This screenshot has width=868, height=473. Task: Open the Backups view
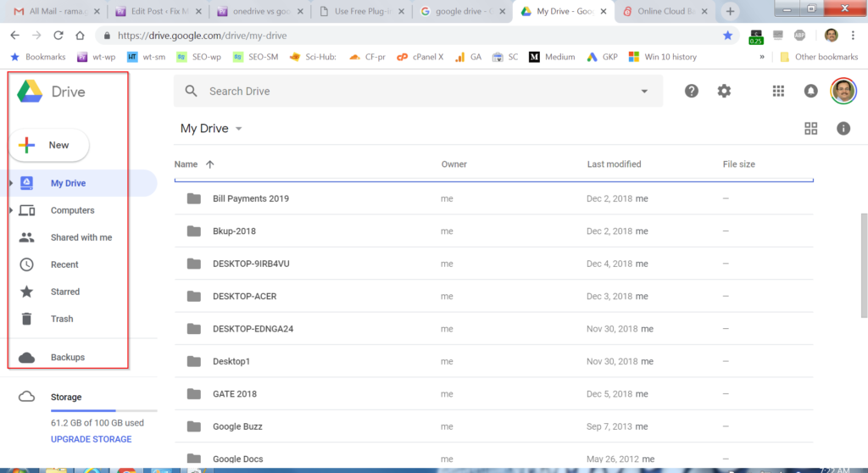click(68, 357)
